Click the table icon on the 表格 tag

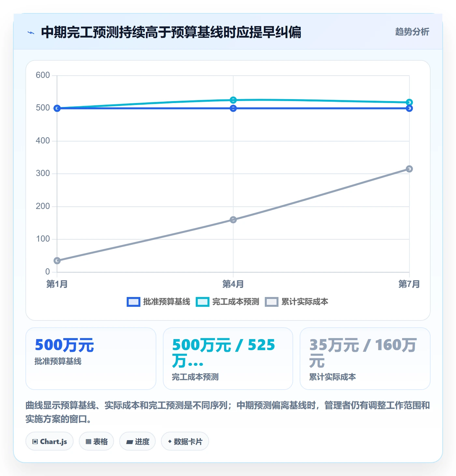[88, 442]
